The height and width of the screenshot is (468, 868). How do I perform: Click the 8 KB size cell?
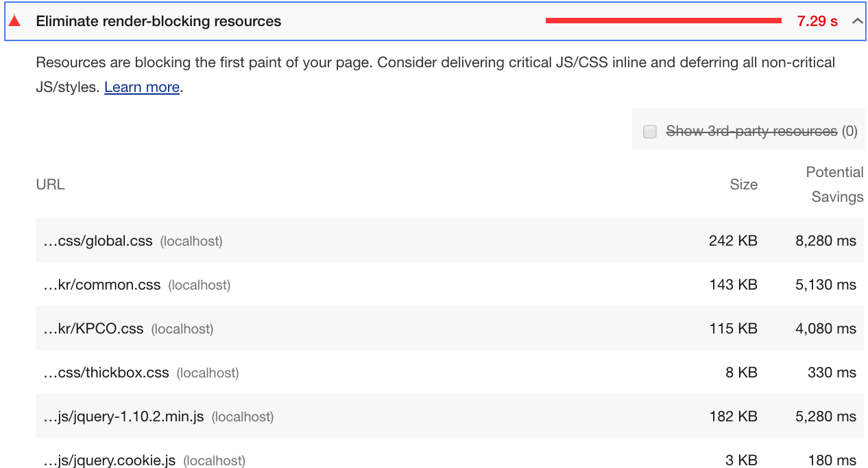(741, 373)
